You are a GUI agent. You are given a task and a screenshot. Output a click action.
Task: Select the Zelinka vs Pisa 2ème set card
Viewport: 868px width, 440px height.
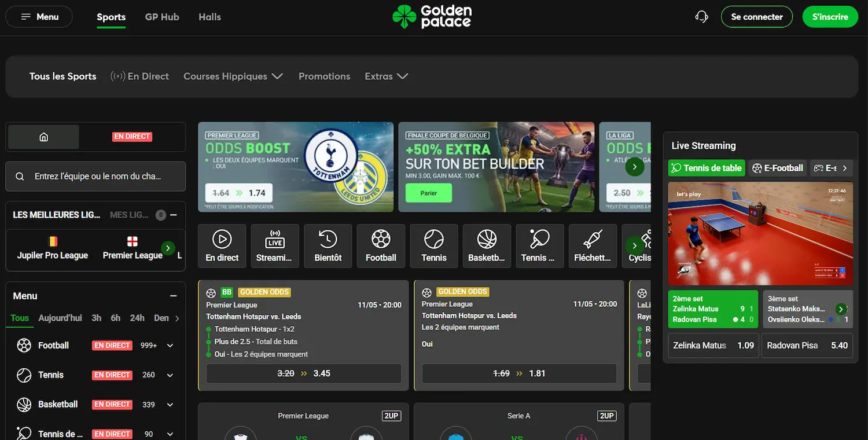713,309
